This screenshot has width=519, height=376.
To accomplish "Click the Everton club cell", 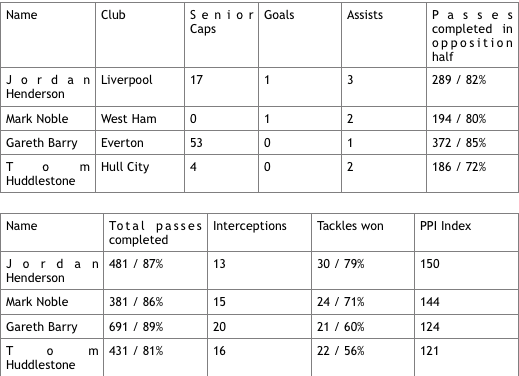I will [140, 143].
